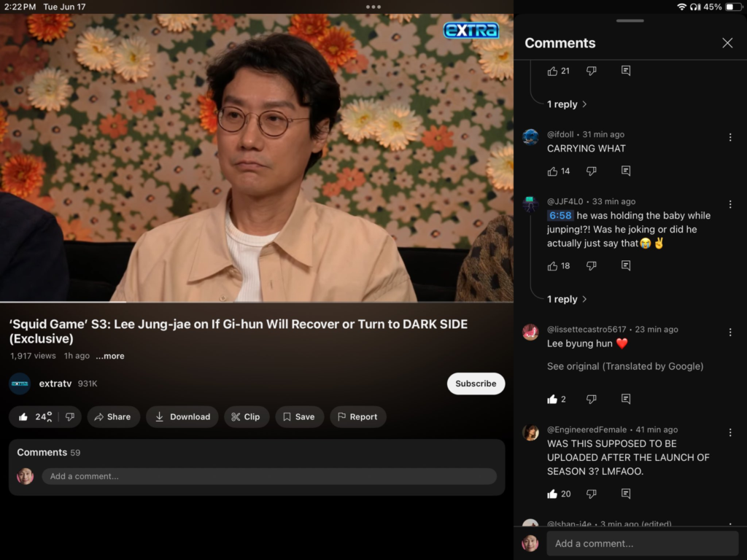Reply to @EngineeredFemale's comment
747x560 pixels.
coord(626,494)
